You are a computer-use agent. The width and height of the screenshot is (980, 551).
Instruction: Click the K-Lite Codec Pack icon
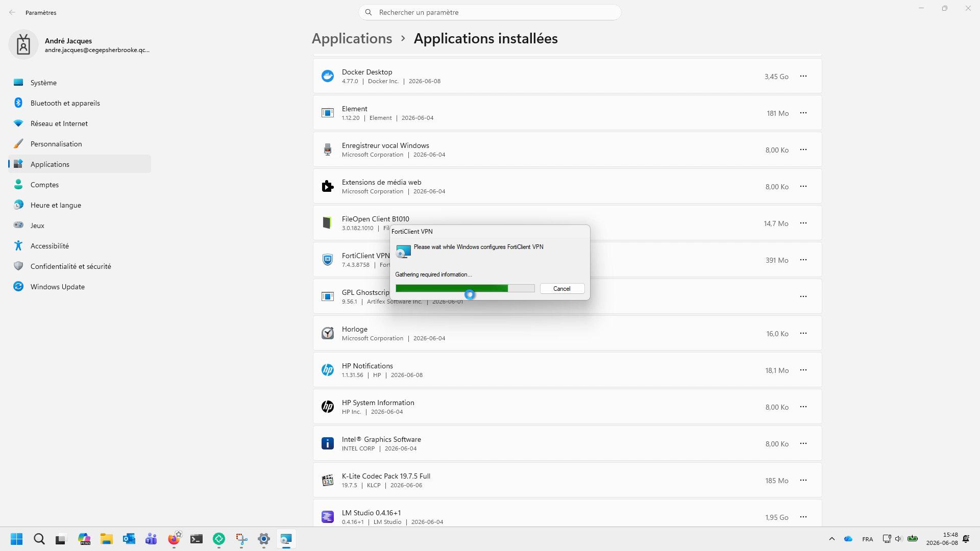(x=328, y=480)
